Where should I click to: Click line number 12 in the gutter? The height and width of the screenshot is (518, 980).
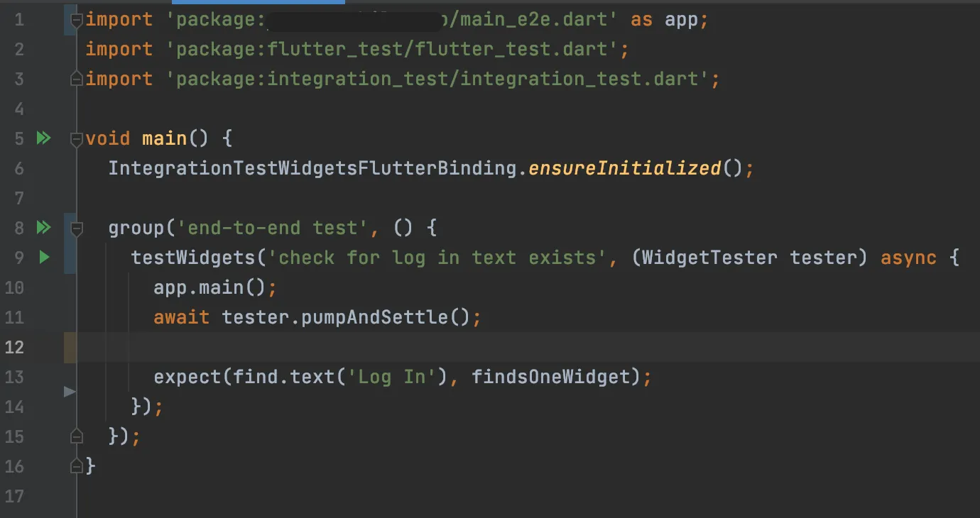15,347
